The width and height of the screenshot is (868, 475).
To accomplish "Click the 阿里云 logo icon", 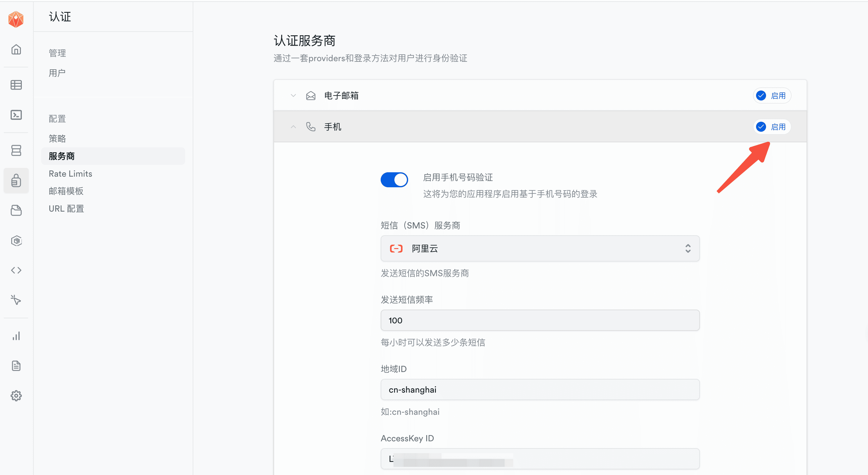I will [x=396, y=249].
